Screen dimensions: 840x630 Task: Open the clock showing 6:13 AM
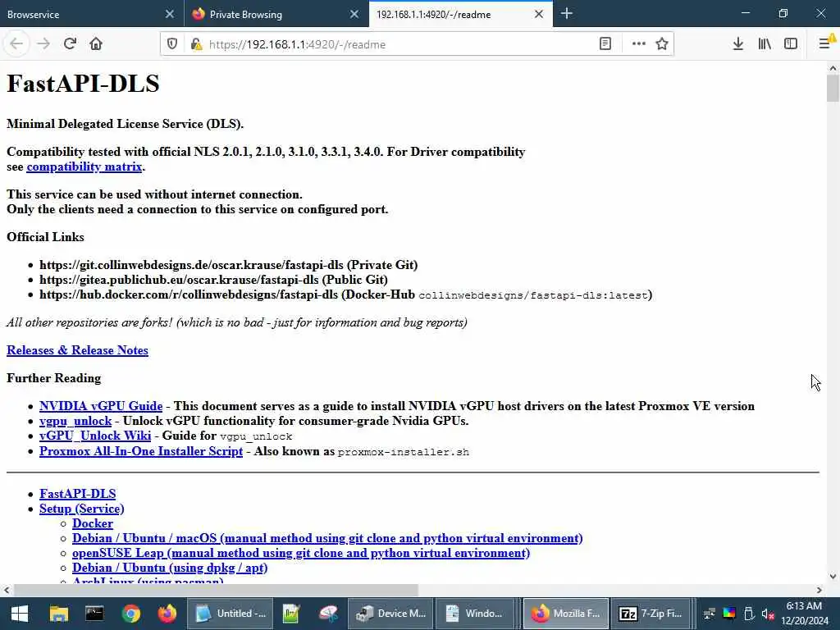[x=804, y=614]
